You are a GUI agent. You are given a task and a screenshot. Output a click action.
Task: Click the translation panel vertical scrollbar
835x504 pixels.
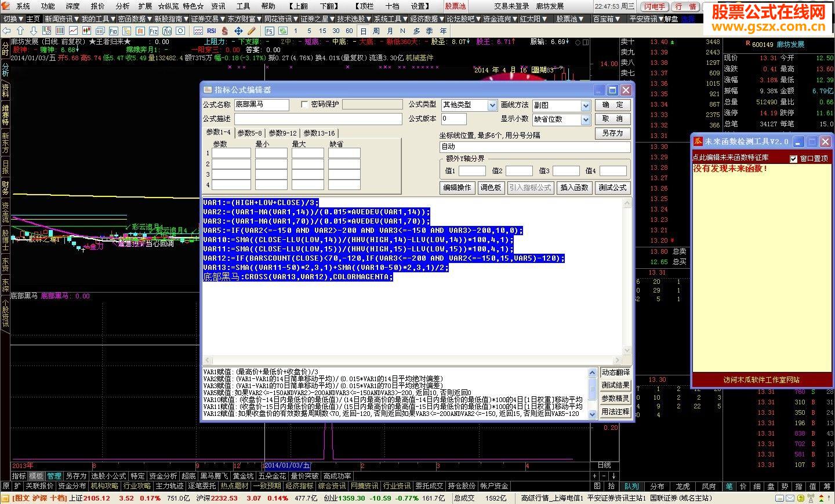point(592,393)
